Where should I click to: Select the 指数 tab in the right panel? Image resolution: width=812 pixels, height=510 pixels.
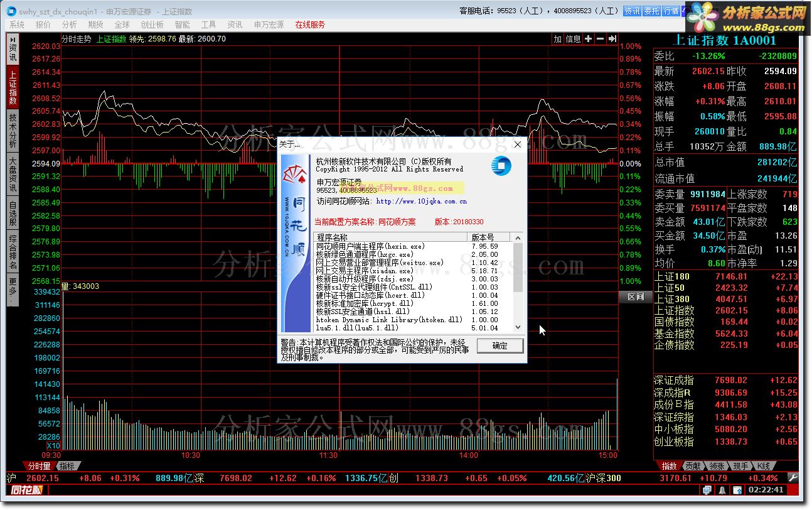(670, 466)
